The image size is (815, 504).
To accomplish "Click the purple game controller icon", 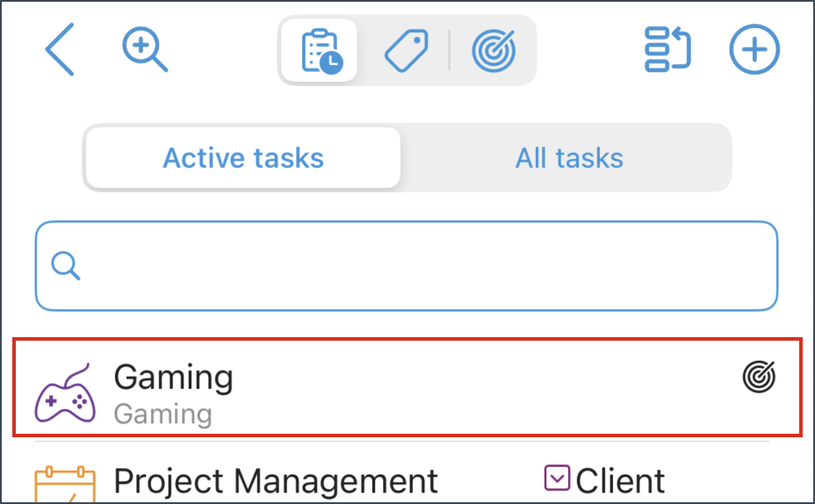I will (x=65, y=392).
